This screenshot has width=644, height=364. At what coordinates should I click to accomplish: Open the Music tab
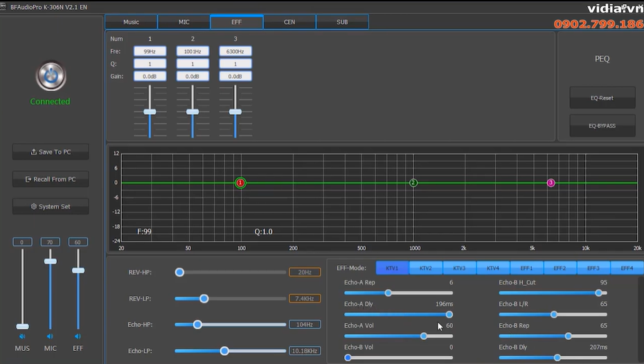(131, 22)
